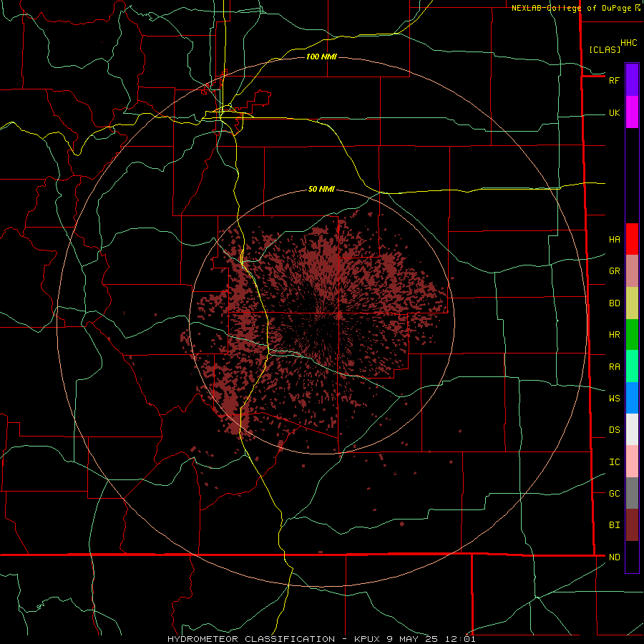Click the green HR legend color swatch

coord(632,335)
